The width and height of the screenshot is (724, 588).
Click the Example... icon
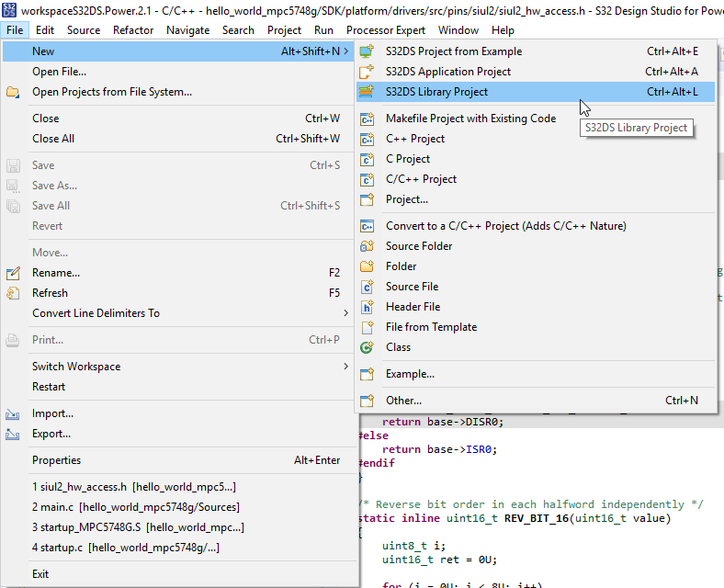click(x=367, y=374)
